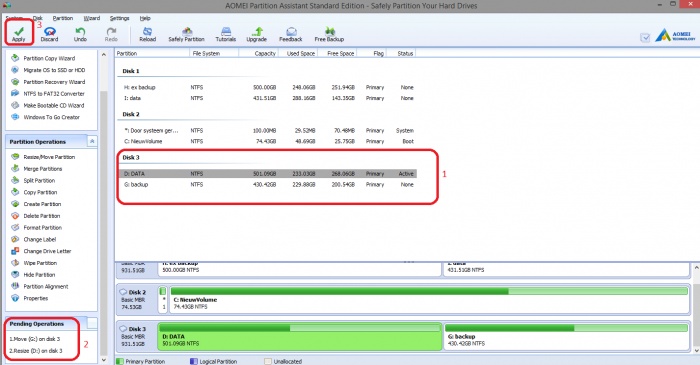Sort by Free Space column header

tap(338, 53)
